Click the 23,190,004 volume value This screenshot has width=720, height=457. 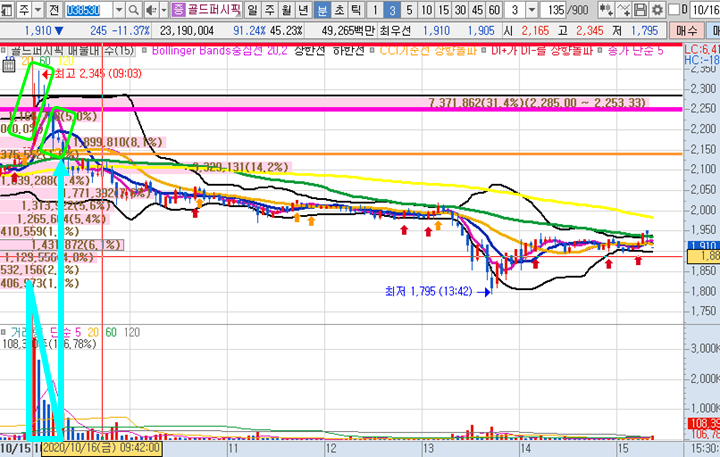coord(186,31)
